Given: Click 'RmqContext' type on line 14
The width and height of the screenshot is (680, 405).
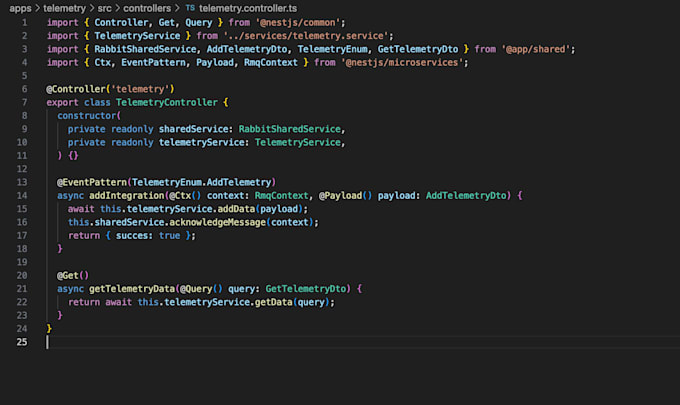Looking at the screenshot, I should click(x=281, y=196).
